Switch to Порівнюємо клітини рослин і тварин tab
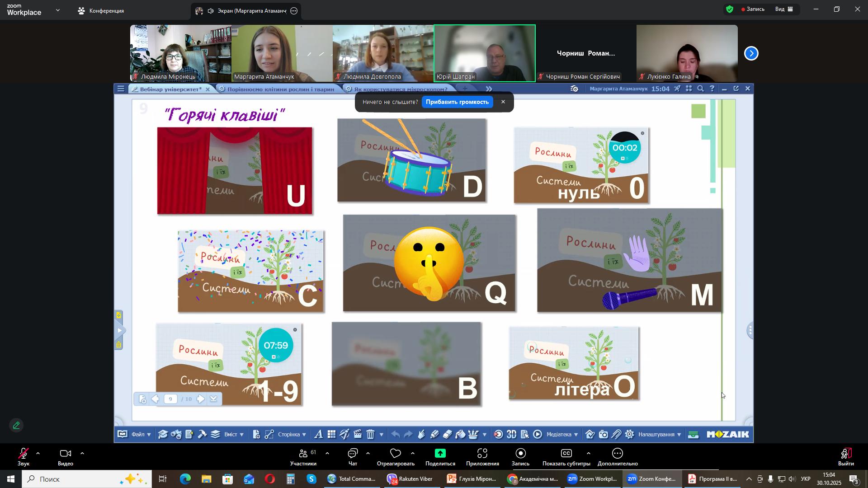The width and height of the screenshot is (868, 488). (280, 89)
